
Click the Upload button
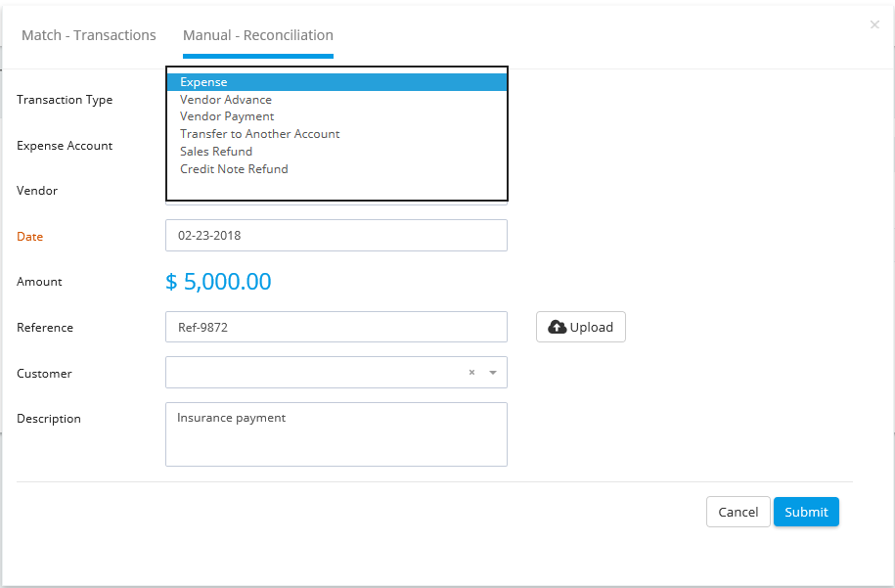point(580,327)
